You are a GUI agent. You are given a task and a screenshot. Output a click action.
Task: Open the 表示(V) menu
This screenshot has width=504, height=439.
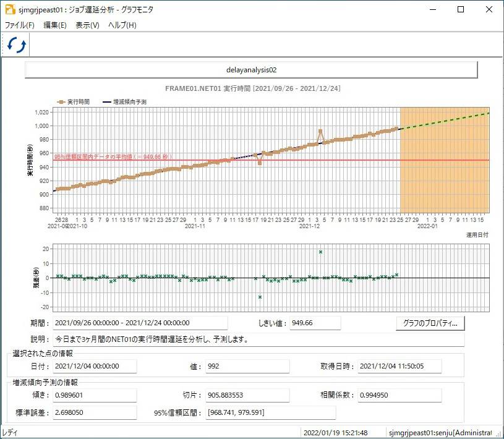[x=87, y=25]
